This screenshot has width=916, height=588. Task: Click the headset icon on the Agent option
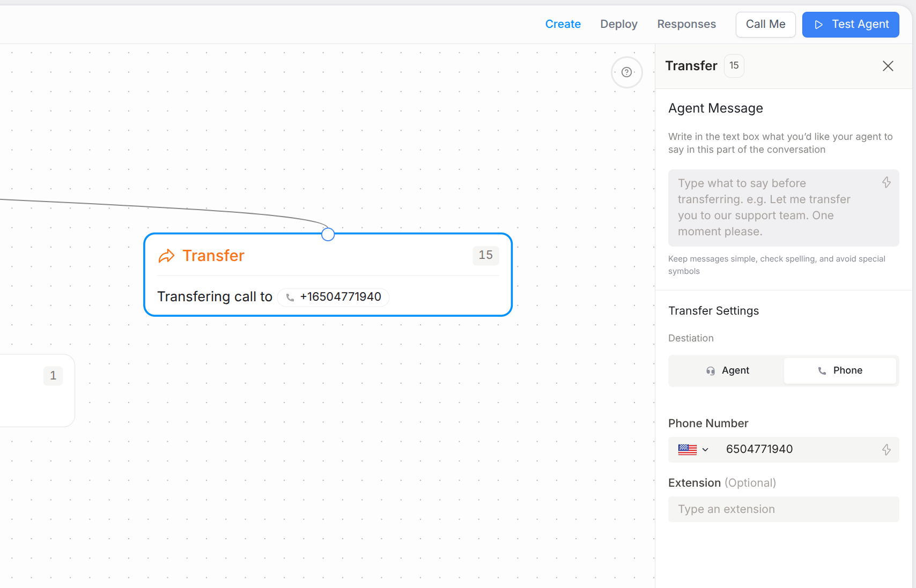point(710,370)
